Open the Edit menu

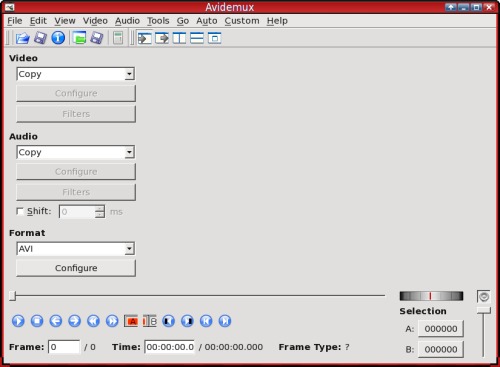[x=38, y=21]
